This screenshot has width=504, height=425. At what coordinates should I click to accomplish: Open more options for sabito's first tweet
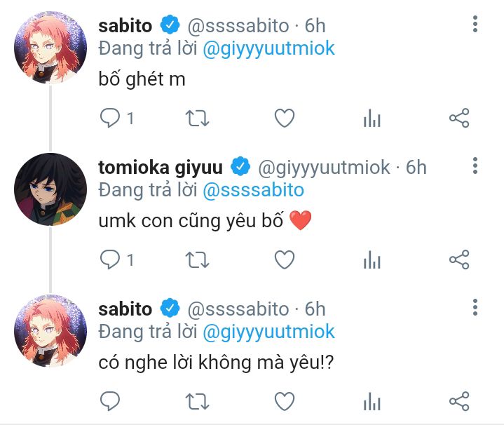click(475, 24)
